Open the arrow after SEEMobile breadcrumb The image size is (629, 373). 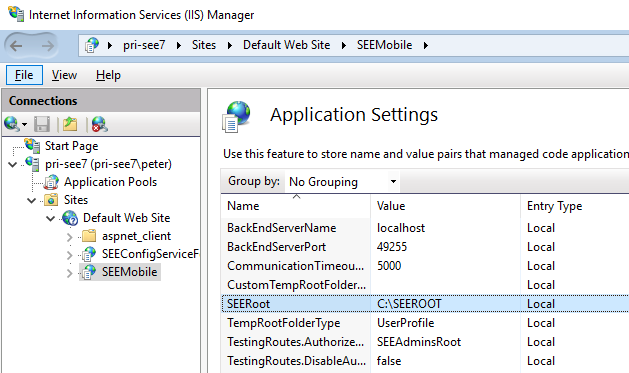point(426,45)
